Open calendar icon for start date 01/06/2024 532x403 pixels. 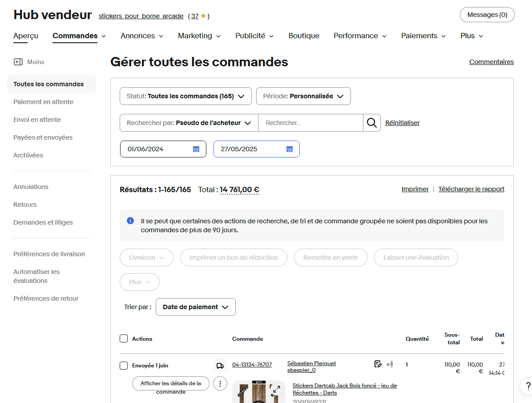tap(196, 149)
